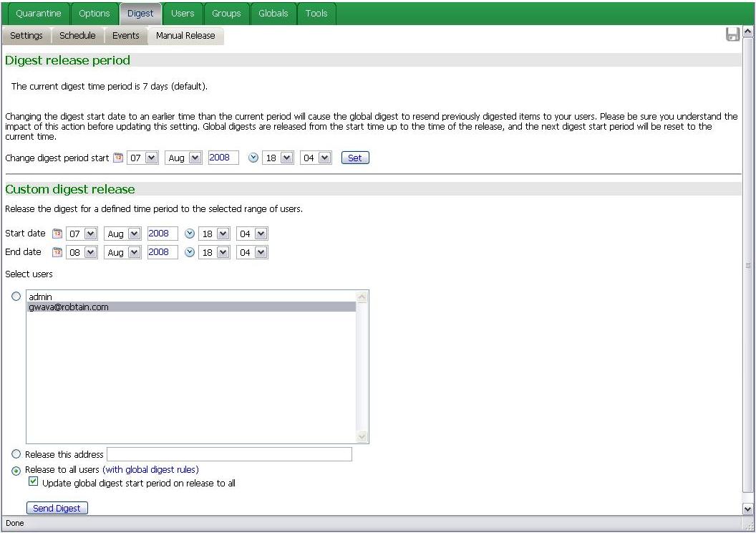Image resolution: width=756 pixels, height=533 pixels.
Task: Click page scrollbar up arrow
Action: pyautogui.click(x=747, y=32)
